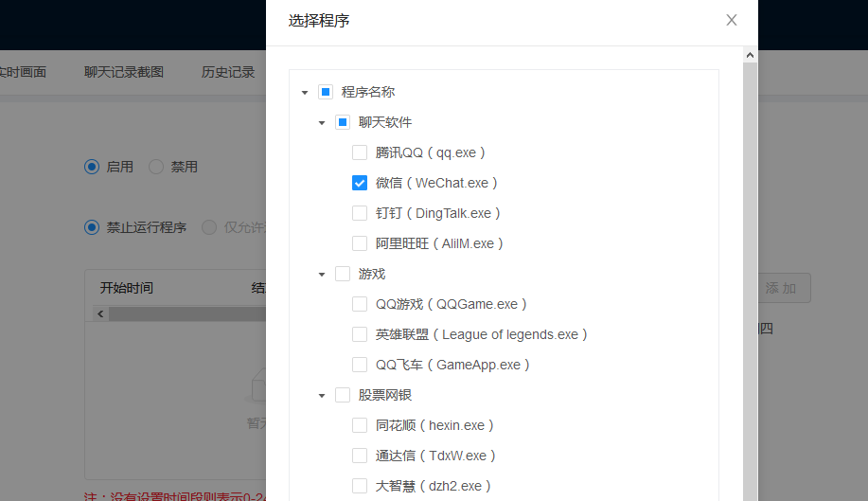Viewport: 868px width, 501px height.
Task: Click the dialog vertical scrollbar track
Action: point(750,281)
